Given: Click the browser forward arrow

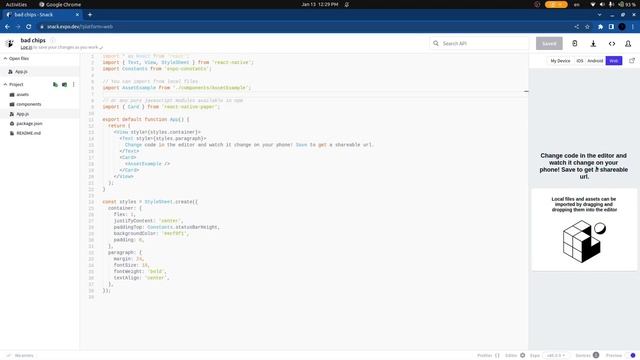Looking at the screenshot, I should (18, 27).
